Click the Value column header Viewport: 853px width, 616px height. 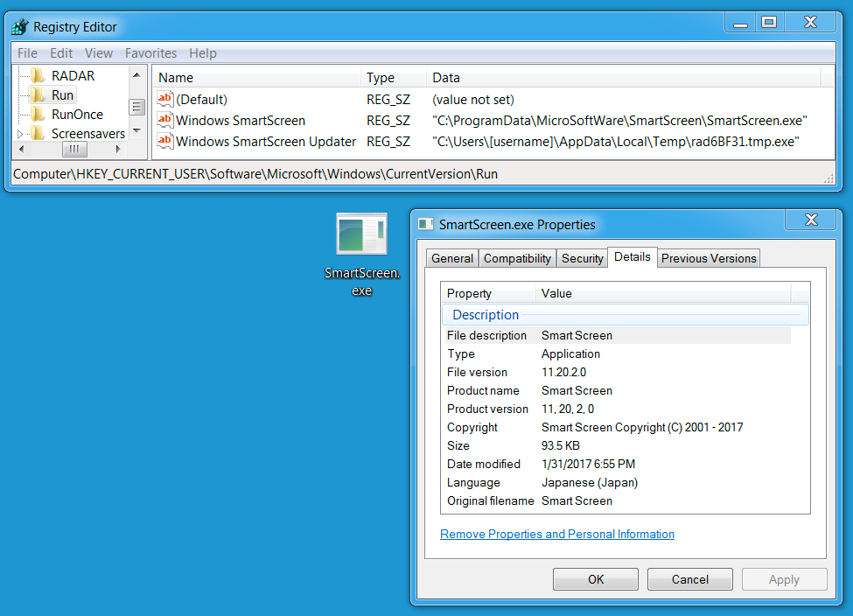[663, 293]
